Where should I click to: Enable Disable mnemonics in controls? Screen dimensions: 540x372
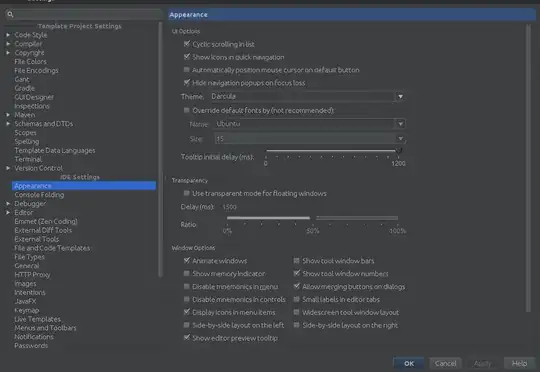coord(187,299)
